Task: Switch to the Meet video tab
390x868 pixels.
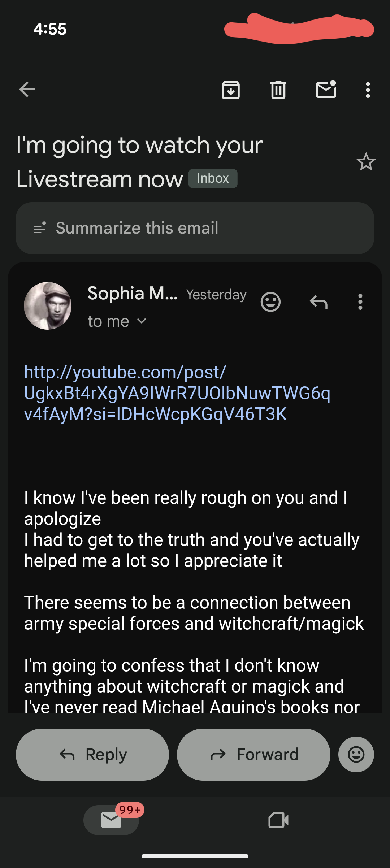Action: point(278,820)
